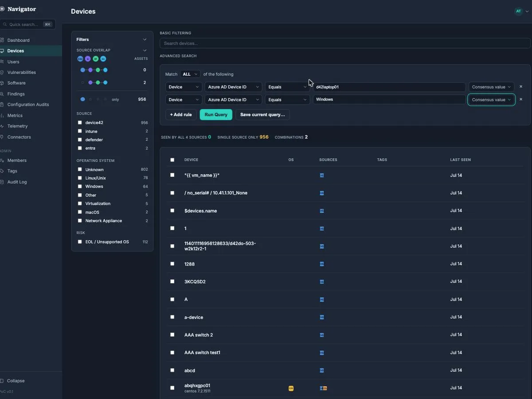Image resolution: width=532 pixels, height=399 pixels.
Task: Enable EOL / Unsupported OS filter
Action: pyautogui.click(x=80, y=242)
